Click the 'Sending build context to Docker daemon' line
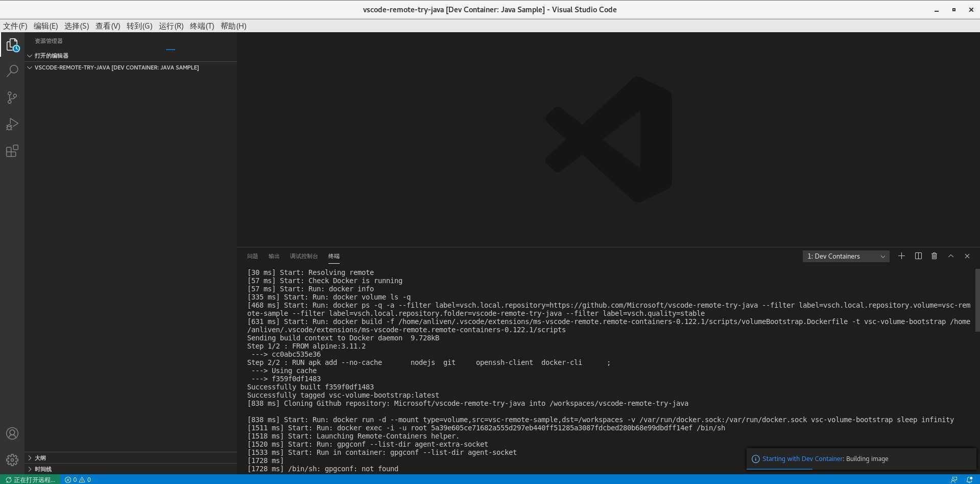 [x=343, y=338]
